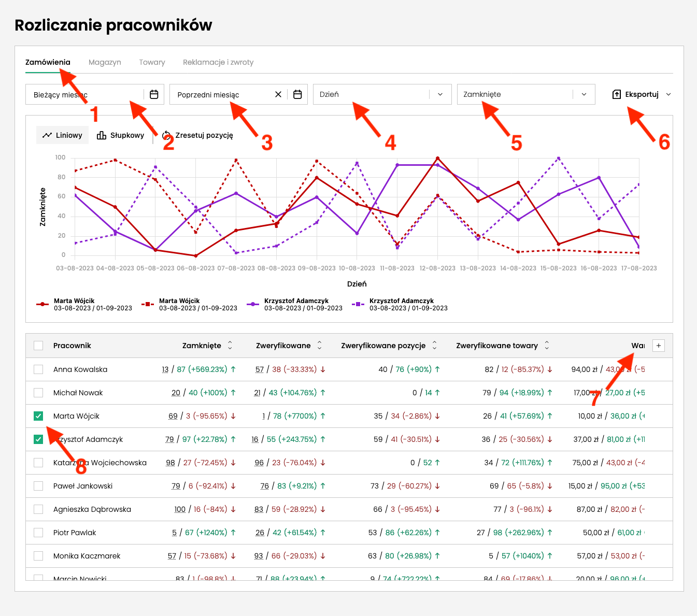This screenshot has height=616, width=697.
Task: Clear the Poprzedni miesiąc date field
Action: (x=278, y=94)
